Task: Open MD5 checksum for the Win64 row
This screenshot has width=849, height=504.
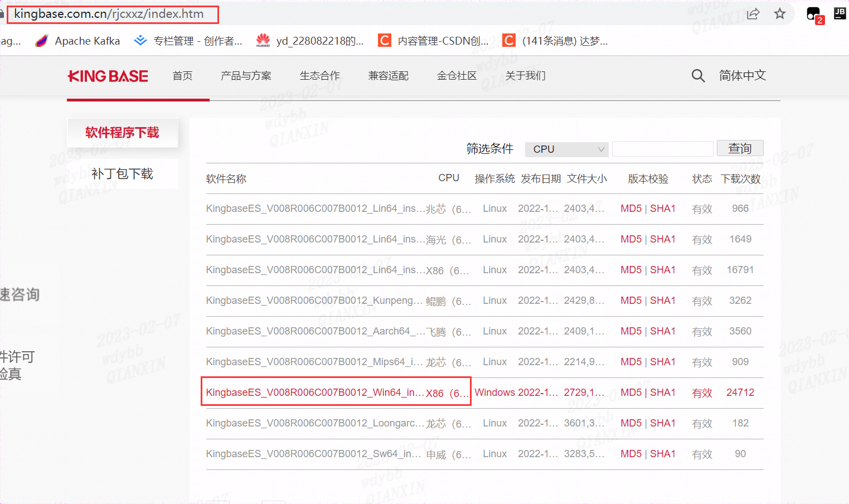Action: 631,392
